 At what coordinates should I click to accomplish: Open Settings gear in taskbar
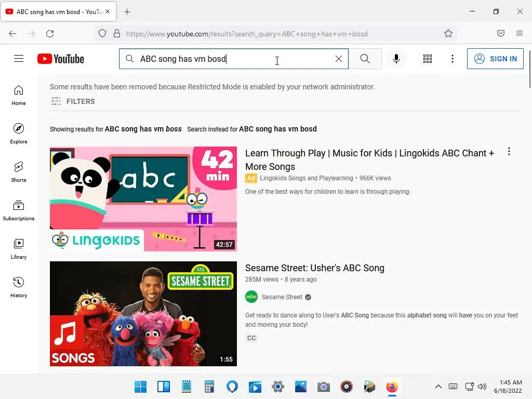click(277, 387)
